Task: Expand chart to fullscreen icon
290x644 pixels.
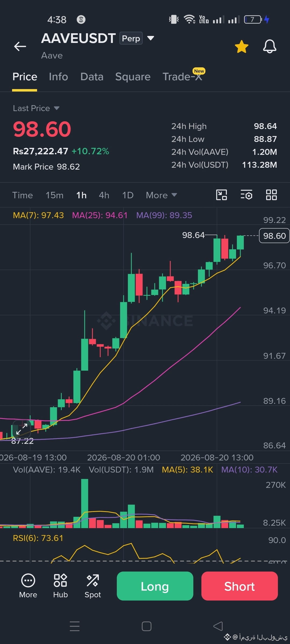Action: point(22,429)
